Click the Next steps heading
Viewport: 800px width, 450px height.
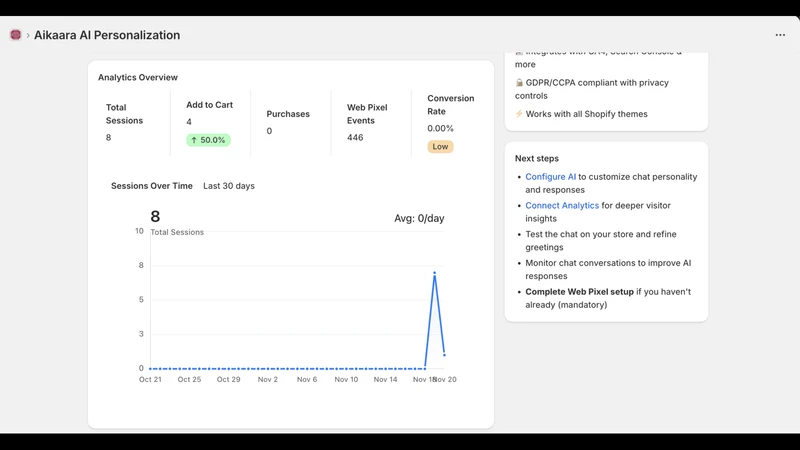pyautogui.click(x=537, y=159)
